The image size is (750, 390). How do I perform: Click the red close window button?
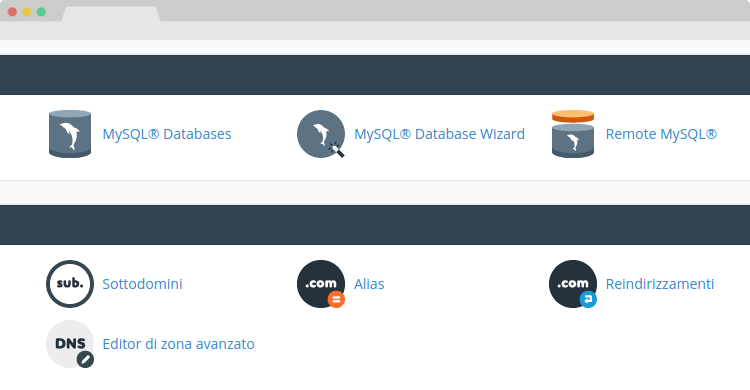(12, 12)
